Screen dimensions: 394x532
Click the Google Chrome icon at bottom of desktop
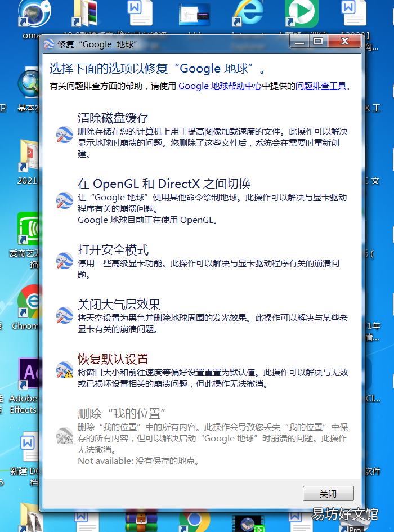coord(195,521)
